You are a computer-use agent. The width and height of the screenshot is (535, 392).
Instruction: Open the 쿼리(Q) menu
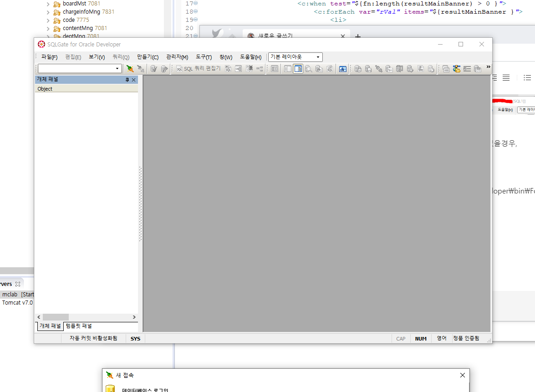[121, 57]
